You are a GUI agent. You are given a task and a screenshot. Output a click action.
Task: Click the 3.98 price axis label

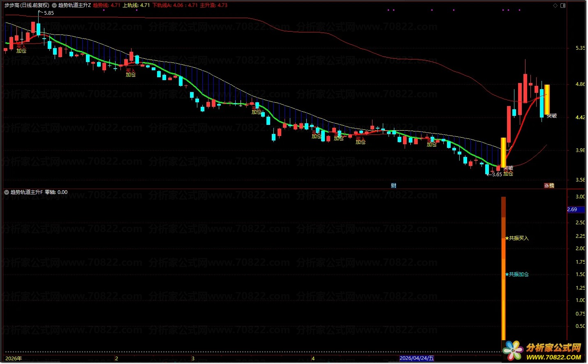point(580,150)
